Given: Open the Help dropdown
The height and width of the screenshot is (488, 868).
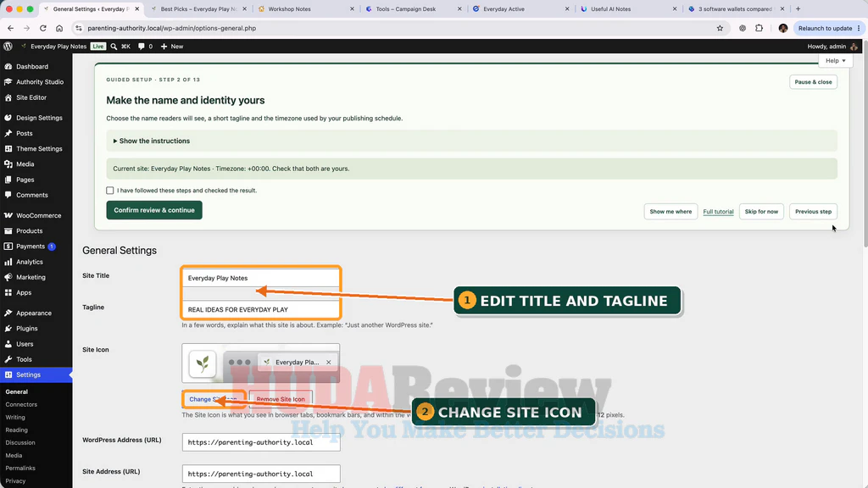Looking at the screenshot, I should pyautogui.click(x=835, y=60).
